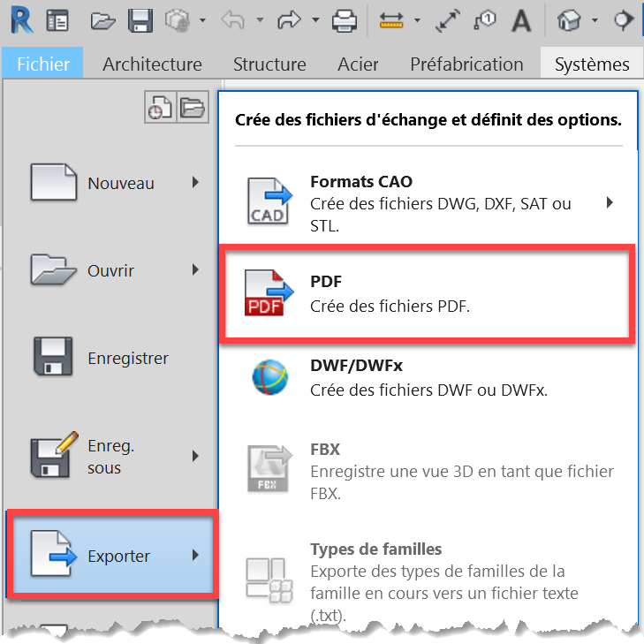The width and height of the screenshot is (644, 644).
Task: Click the Nouveau menu entry
Action: [111, 182]
